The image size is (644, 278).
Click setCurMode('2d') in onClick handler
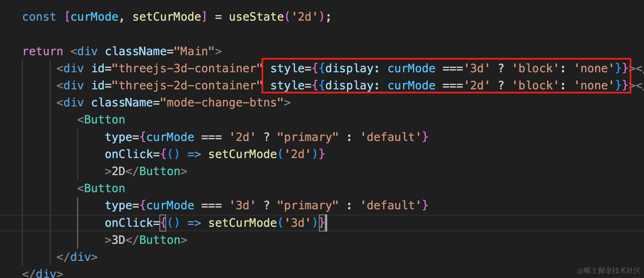[263, 154]
